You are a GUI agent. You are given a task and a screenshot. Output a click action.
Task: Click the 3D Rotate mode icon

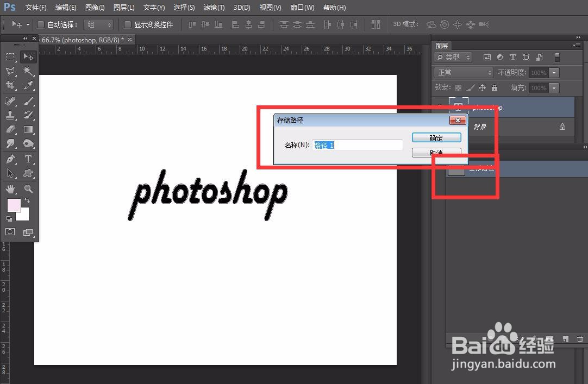point(431,25)
